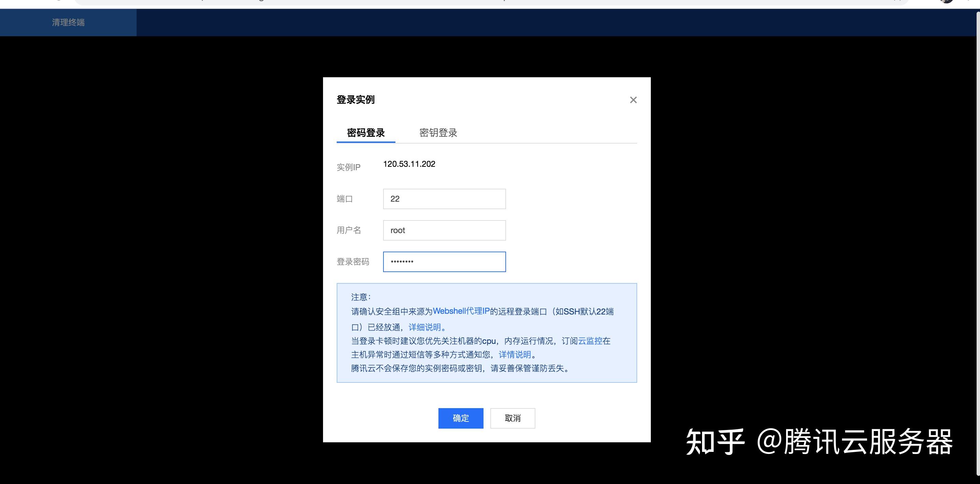Click the 取消 cancel button
The image size is (980, 484).
click(513, 418)
